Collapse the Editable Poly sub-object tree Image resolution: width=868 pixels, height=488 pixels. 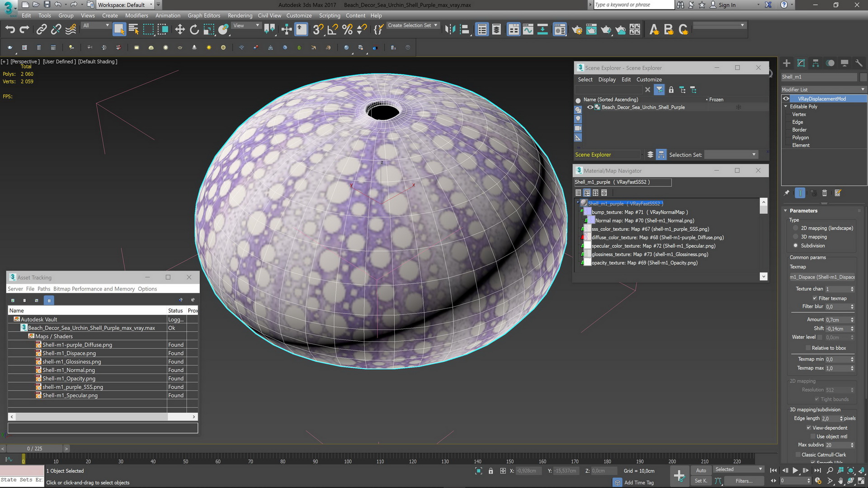click(x=786, y=107)
